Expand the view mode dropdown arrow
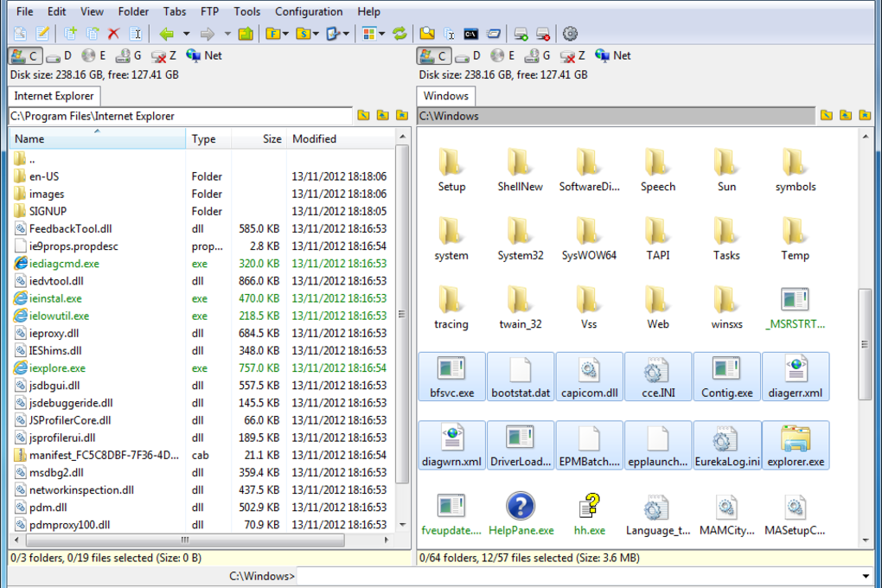This screenshot has height=588, width=882. click(382, 34)
